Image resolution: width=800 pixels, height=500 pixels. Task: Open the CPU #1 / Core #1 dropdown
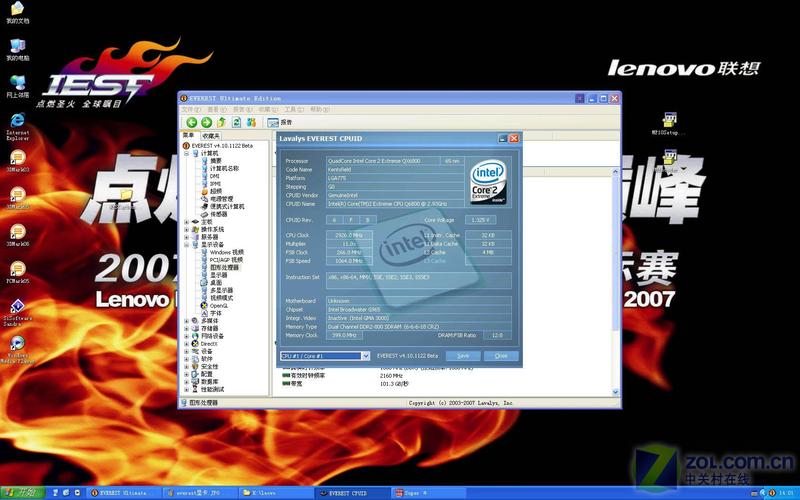click(365, 356)
